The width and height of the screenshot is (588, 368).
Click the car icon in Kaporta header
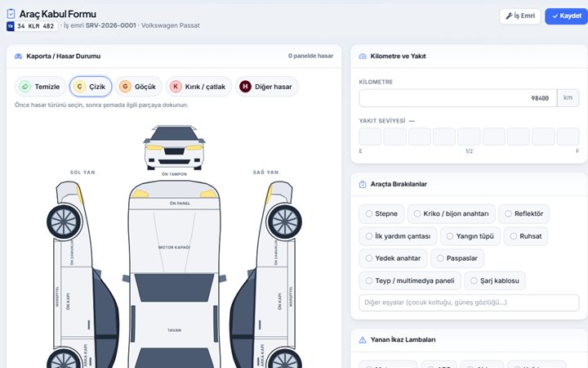18,56
